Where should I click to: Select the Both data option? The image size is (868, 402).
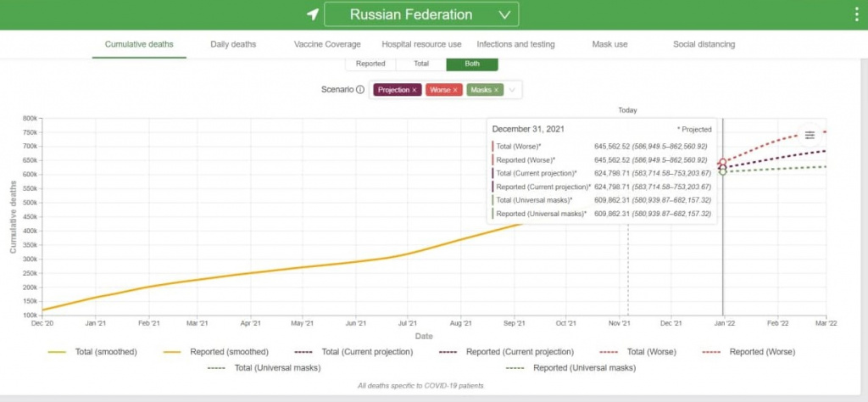coord(472,64)
